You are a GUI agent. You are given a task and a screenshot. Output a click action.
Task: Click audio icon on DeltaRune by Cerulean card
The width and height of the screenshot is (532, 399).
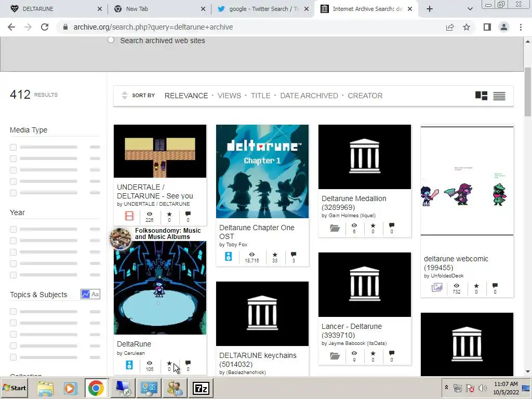[x=129, y=365]
